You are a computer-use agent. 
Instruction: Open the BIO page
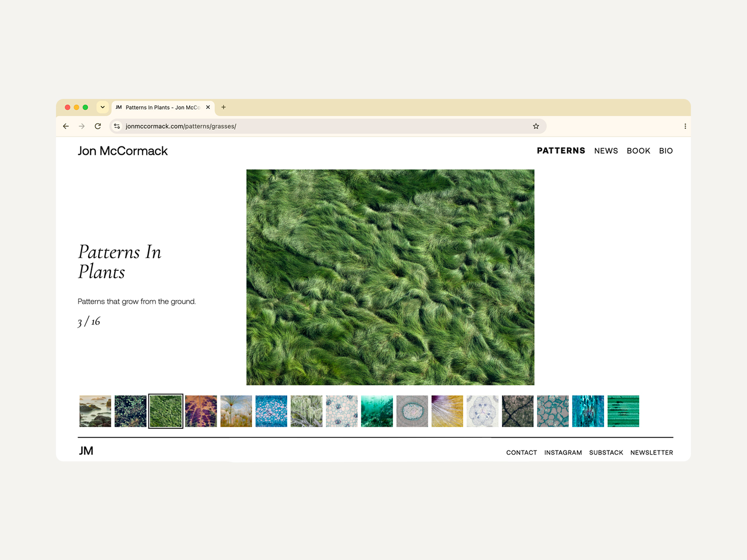coord(666,151)
